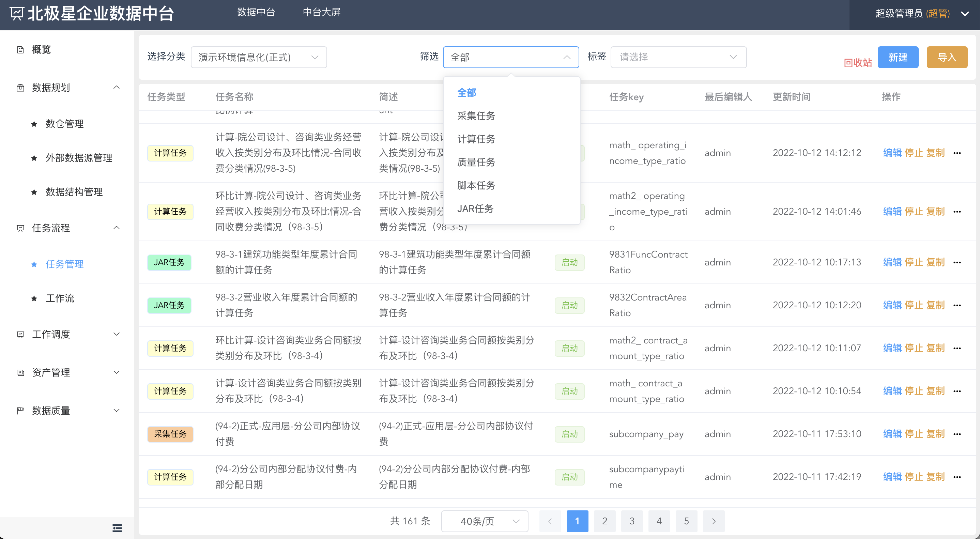This screenshot has height=539, width=980.
Task: Click the orange 导入 button
Action: [947, 58]
